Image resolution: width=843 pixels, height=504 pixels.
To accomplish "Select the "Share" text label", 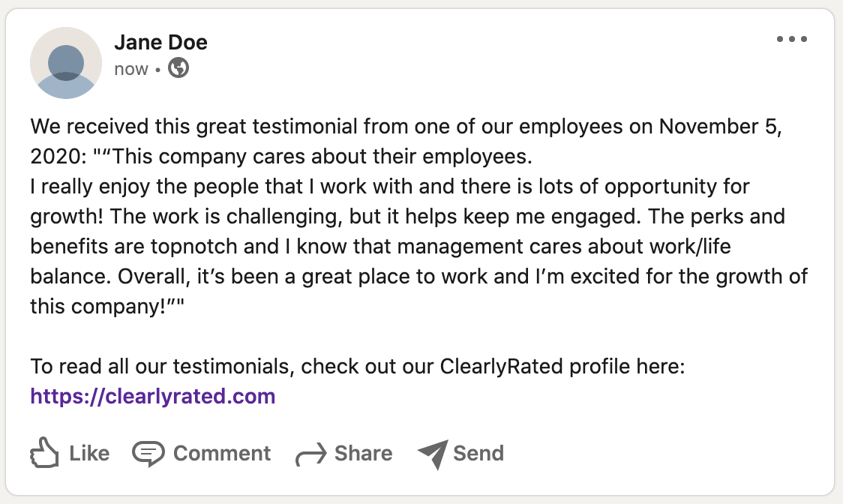I will [364, 453].
